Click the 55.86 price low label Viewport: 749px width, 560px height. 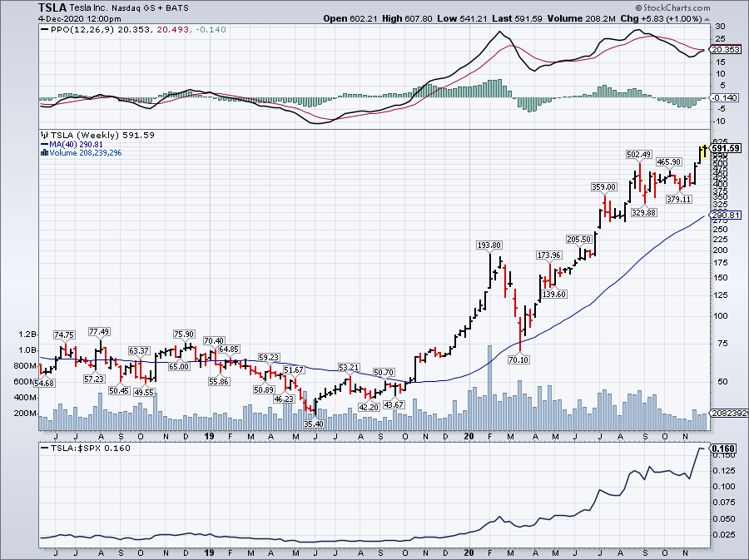218,381
